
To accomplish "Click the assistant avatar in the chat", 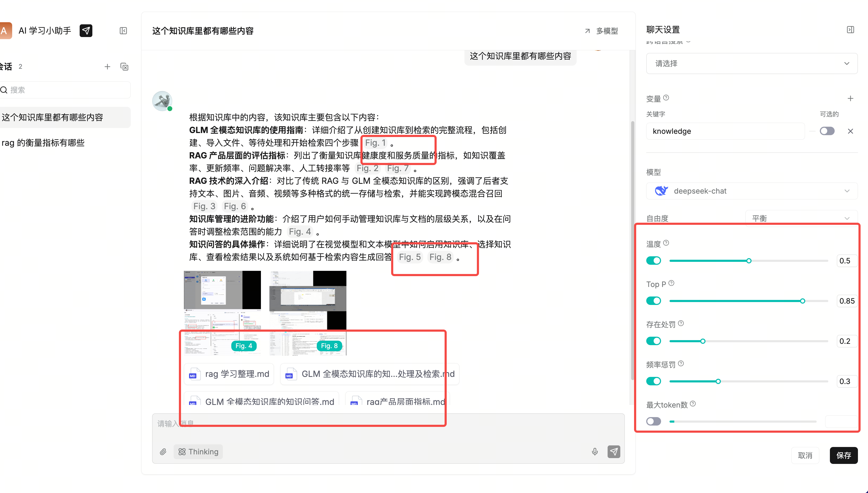I will [162, 101].
